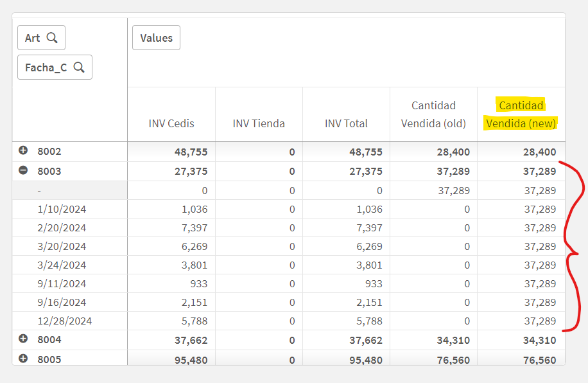This screenshot has width=588, height=383.
Task: Click the search icon in Art field
Action: 53,38
